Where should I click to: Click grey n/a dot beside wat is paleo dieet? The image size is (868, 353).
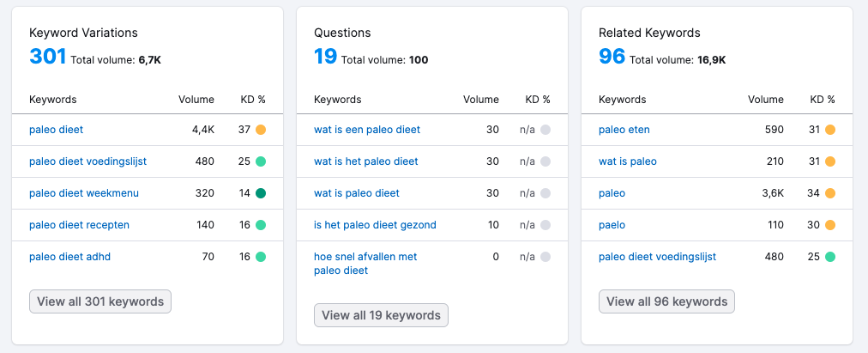tap(545, 193)
